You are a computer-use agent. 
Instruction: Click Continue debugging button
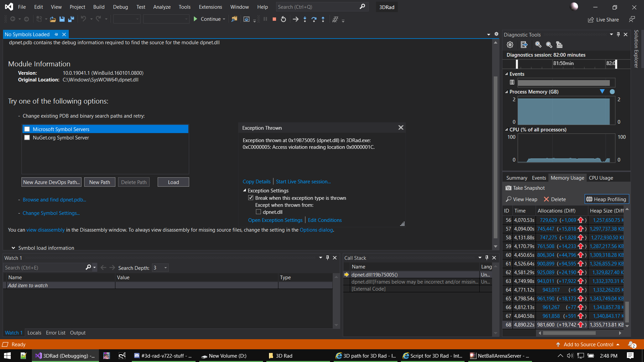pyautogui.click(x=207, y=19)
